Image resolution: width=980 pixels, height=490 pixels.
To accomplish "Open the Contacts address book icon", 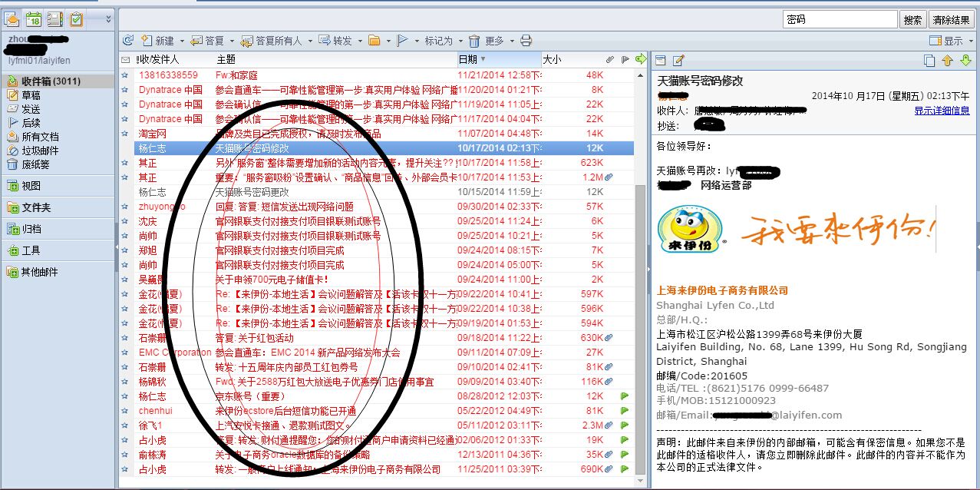I will [54, 19].
